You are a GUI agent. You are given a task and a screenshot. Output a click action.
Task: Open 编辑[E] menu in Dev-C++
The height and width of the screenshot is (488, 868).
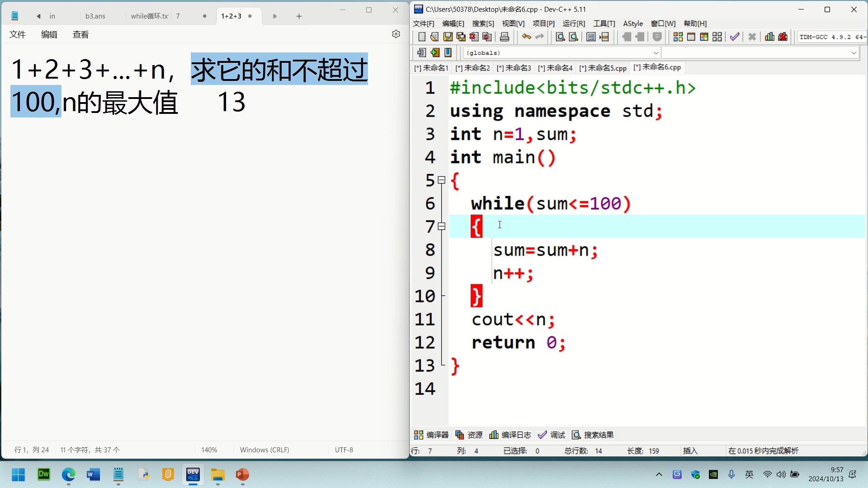(453, 23)
